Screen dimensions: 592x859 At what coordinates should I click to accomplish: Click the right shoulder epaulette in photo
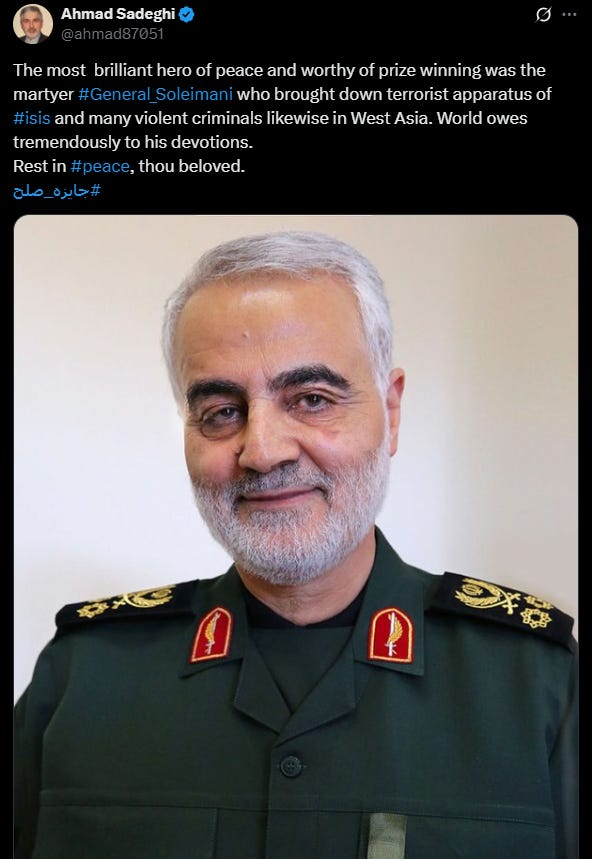pos(504,605)
